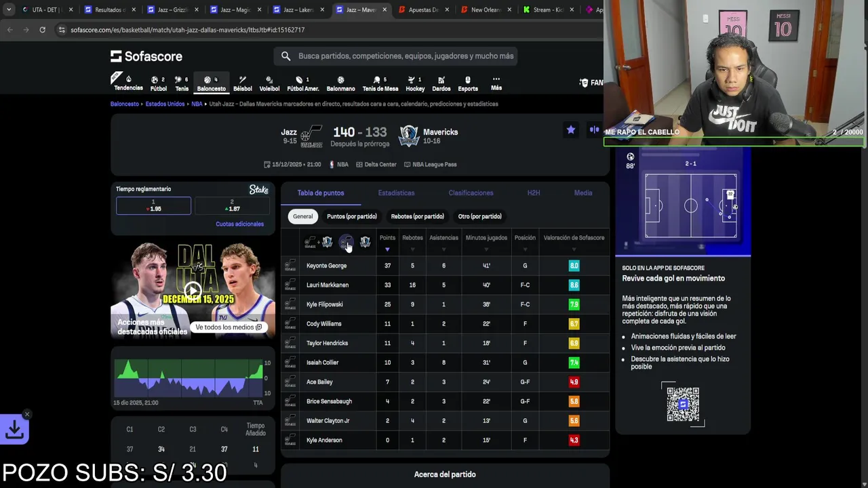Select the Otro (por partido) filter
The image size is (868, 488).
(x=479, y=217)
